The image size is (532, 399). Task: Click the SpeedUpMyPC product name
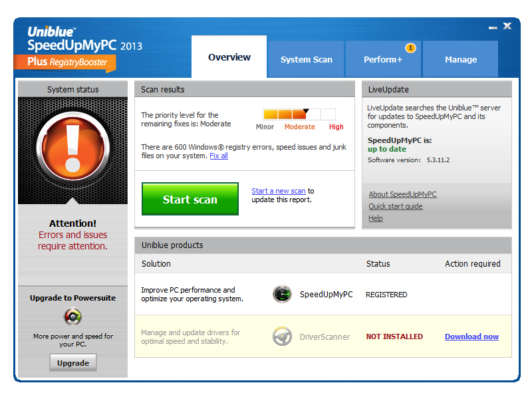click(326, 294)
